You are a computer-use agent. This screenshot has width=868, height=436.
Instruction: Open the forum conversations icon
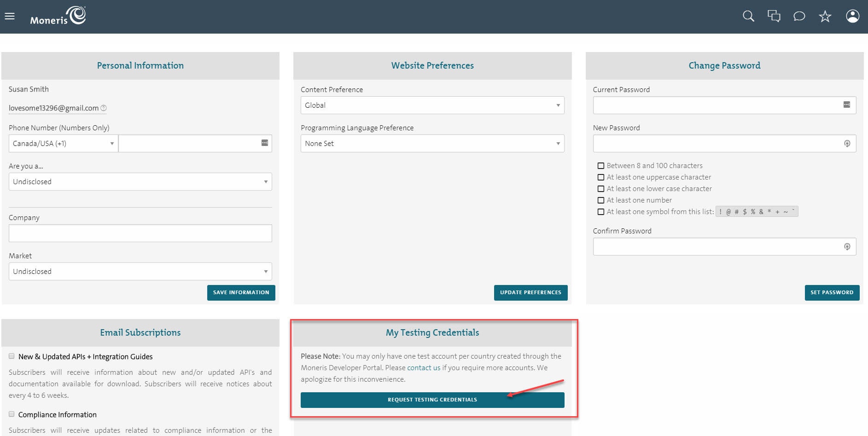774,17
